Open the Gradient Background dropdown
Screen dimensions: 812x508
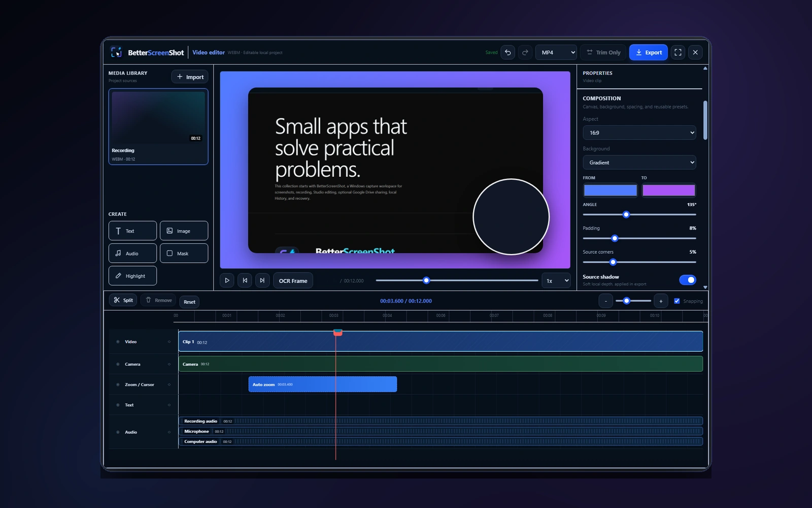639,163
